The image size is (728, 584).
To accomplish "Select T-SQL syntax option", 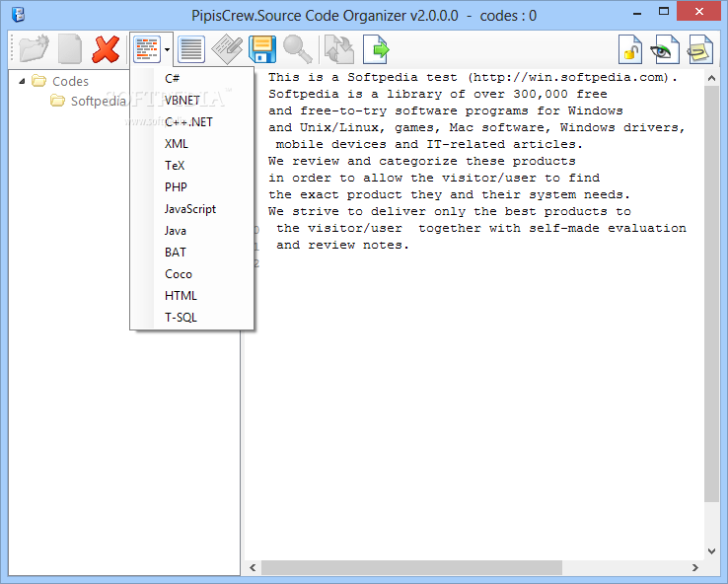I will [x=192, y=318].
